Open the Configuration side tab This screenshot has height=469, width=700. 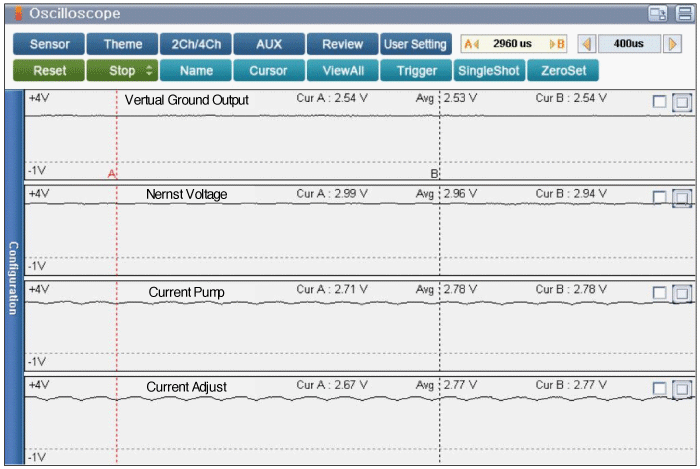pyautogui.click(x=14, y=278)
